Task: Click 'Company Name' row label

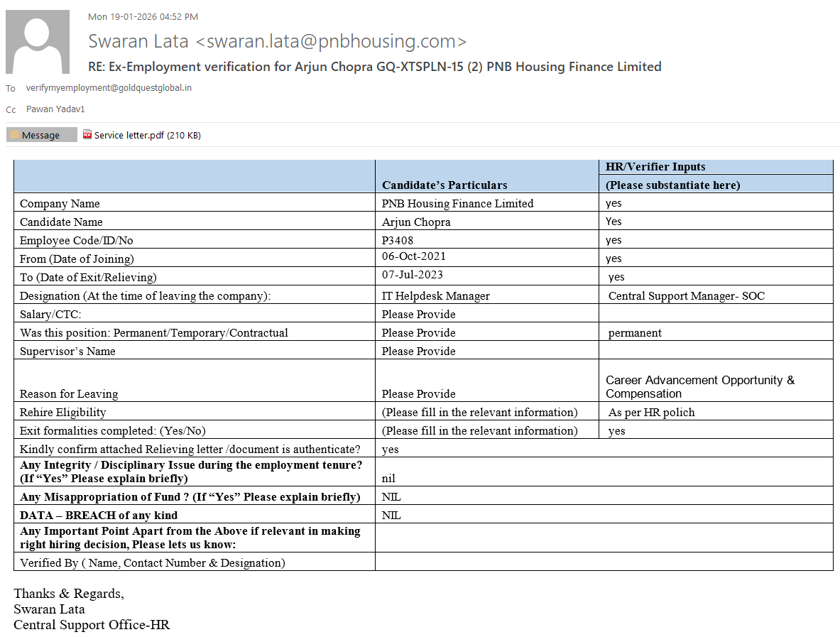Action: pyautogui.click(x=60, y=204)
